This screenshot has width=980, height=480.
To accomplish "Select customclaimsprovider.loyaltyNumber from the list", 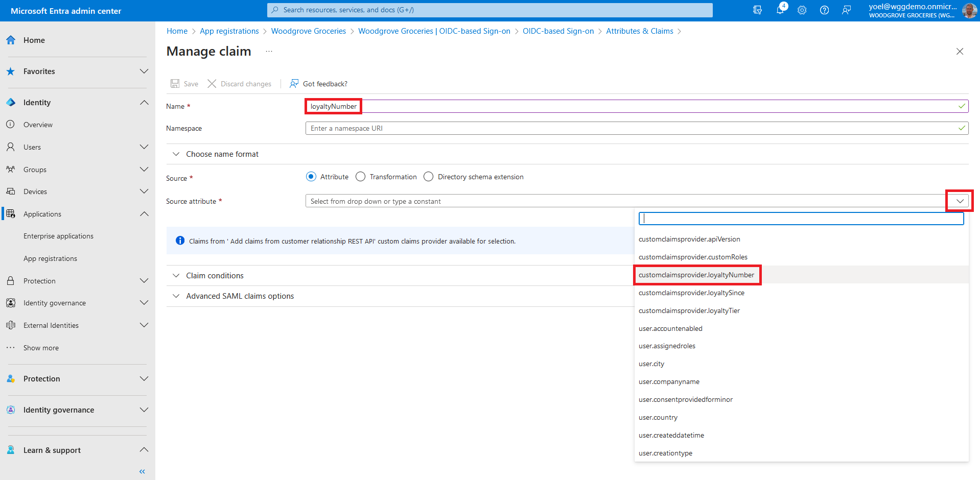I will [x=696, y=275].
